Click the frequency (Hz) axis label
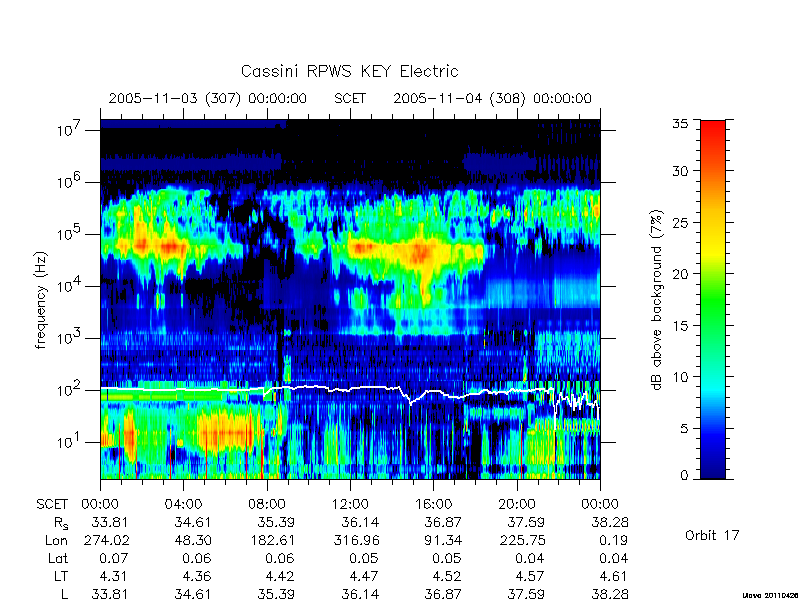 41,300
